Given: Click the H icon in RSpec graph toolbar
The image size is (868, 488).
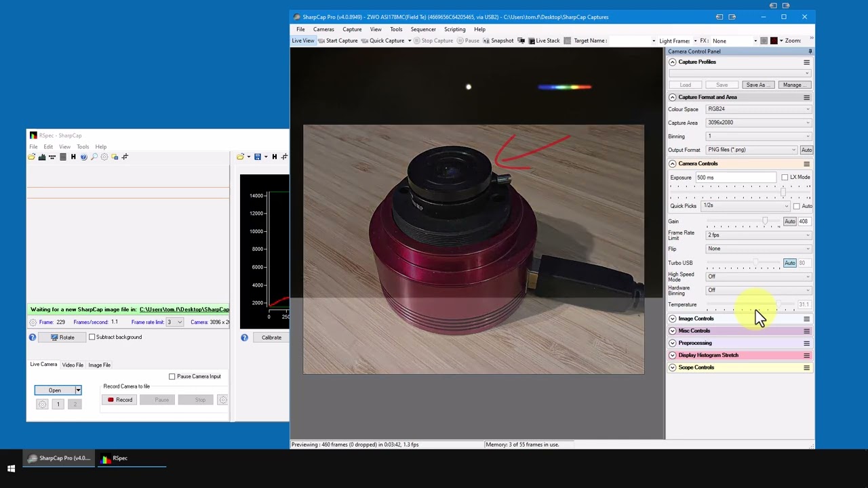Looking at the screenshot, I should click(x=275, y=157).
